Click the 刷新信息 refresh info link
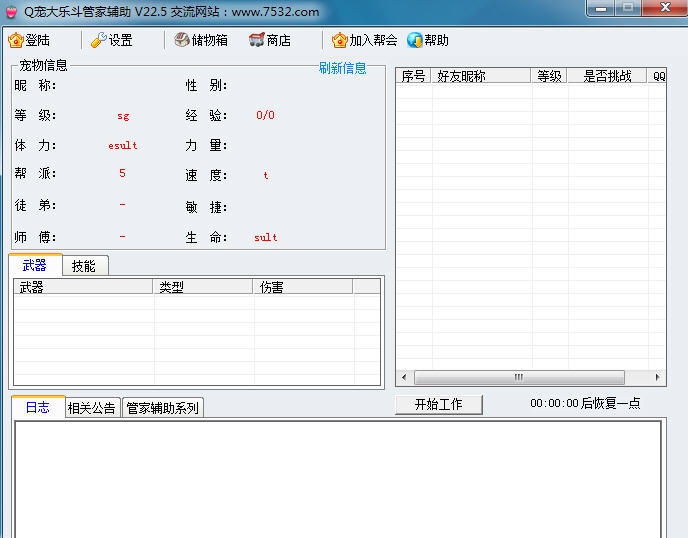 [x=342, y=68]
